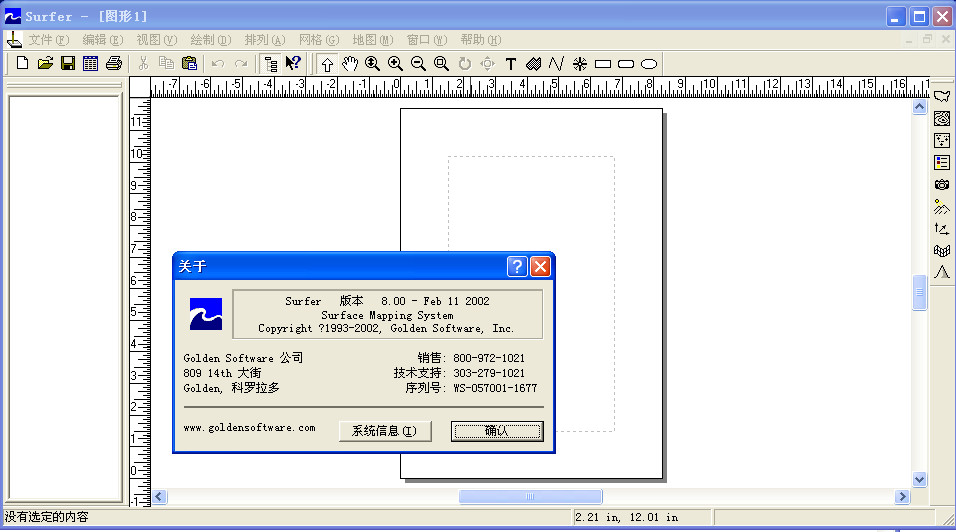The image size is (956, 532).
Task: Click the horizontal scrollbar right arrow
Action: click(x=902, y=497)
